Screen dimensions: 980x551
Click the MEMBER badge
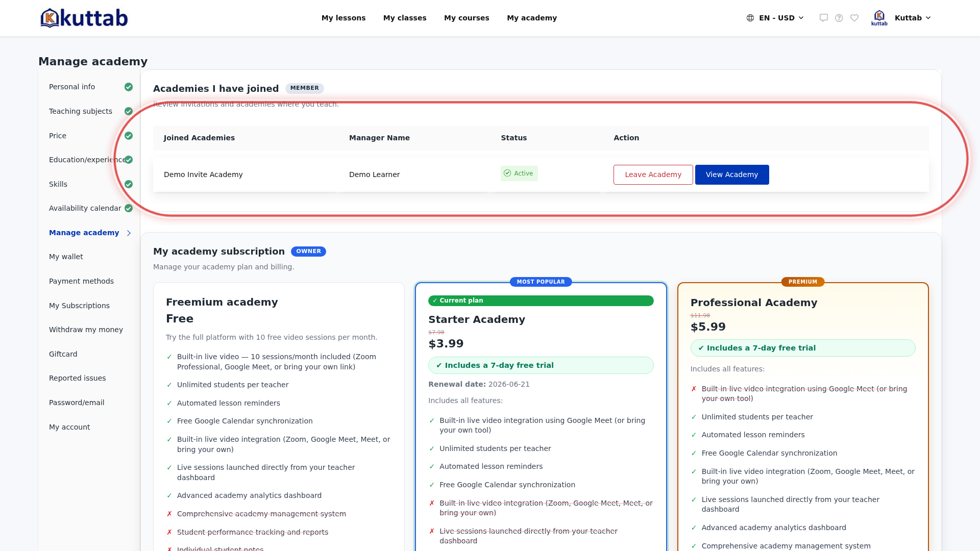pos(305,88)
